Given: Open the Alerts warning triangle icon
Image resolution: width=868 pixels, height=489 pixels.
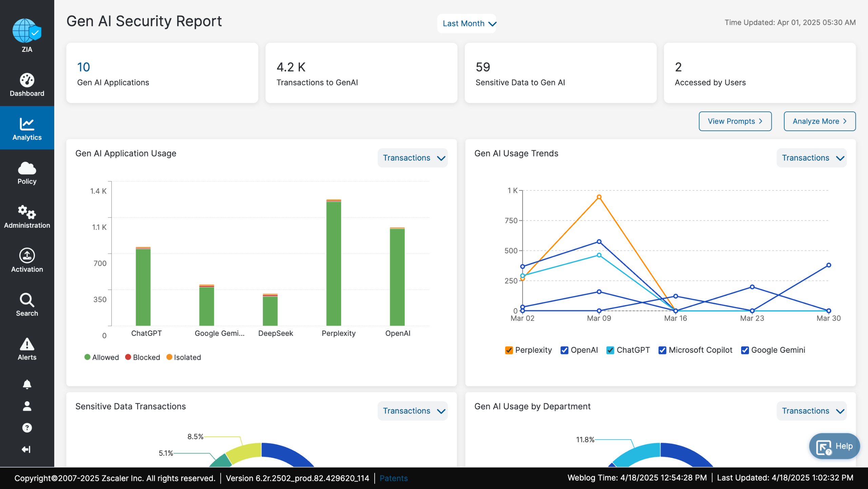Looking at the screenshot, I should [x=27, y=344].
